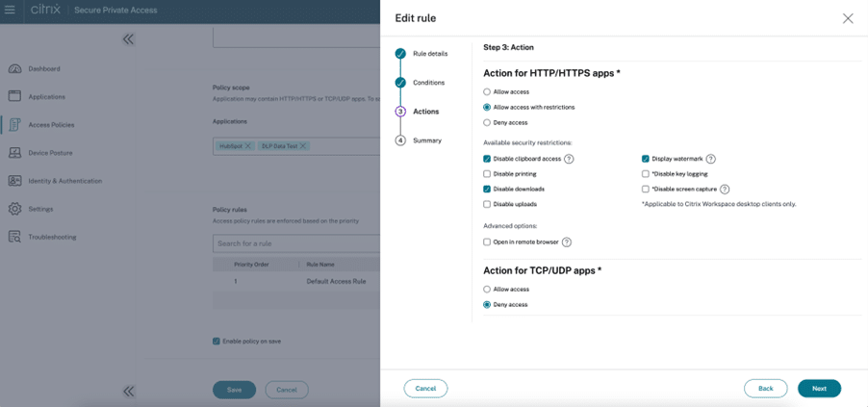This screenshot has height=407, width=868.
Task: Select the step 3 Actions circle
Action: [x=400, y=112]
